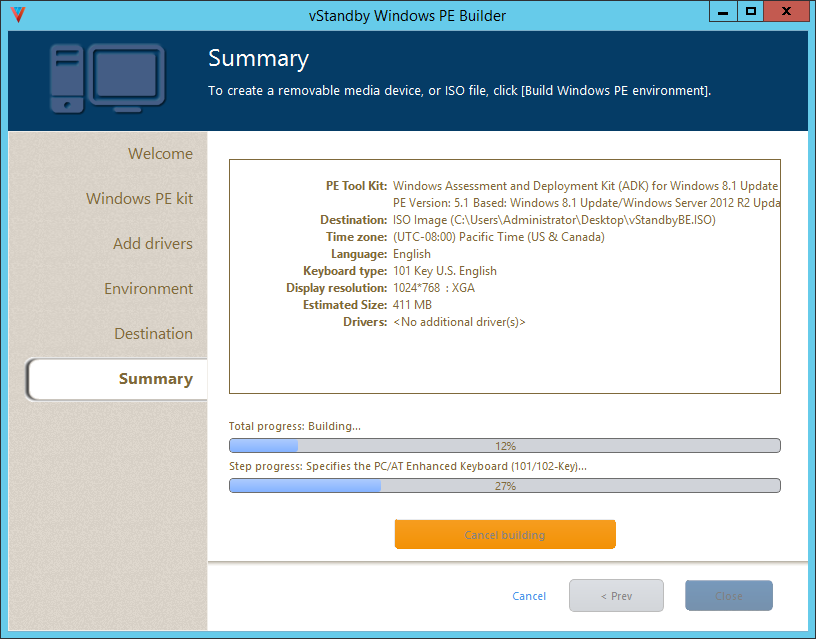The width and height of the screenshot is (816, 639).
Task: Maximize the PE Builder window
Action: (751, 11)
